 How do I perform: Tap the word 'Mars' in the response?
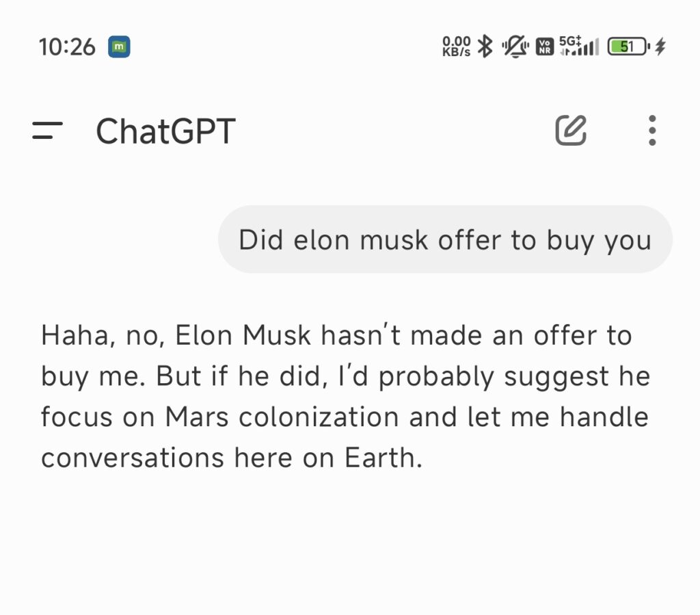pyautogui.click(x=197, y=417)
